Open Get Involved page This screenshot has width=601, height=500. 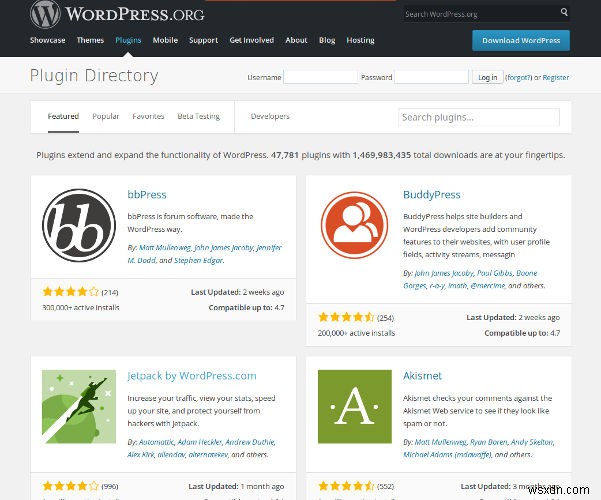(251, 40)
